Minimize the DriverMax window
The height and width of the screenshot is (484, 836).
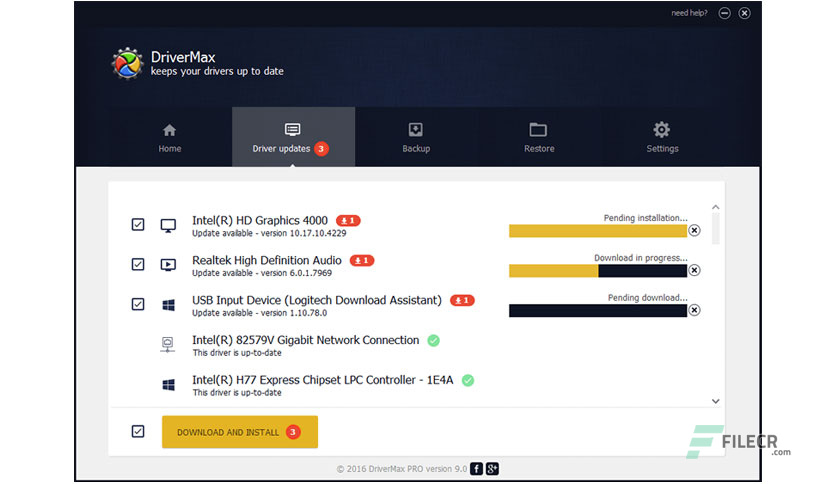click(724, 13)
